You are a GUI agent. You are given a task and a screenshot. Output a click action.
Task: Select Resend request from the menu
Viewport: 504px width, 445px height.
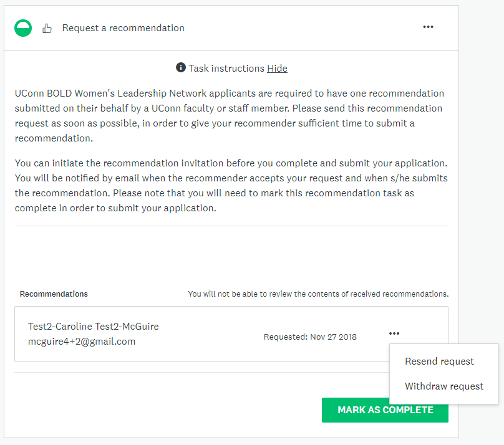click(439, 361)
